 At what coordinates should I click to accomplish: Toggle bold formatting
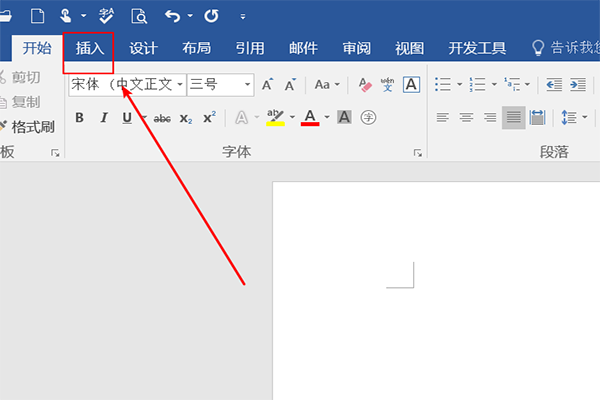pos(79,118)
